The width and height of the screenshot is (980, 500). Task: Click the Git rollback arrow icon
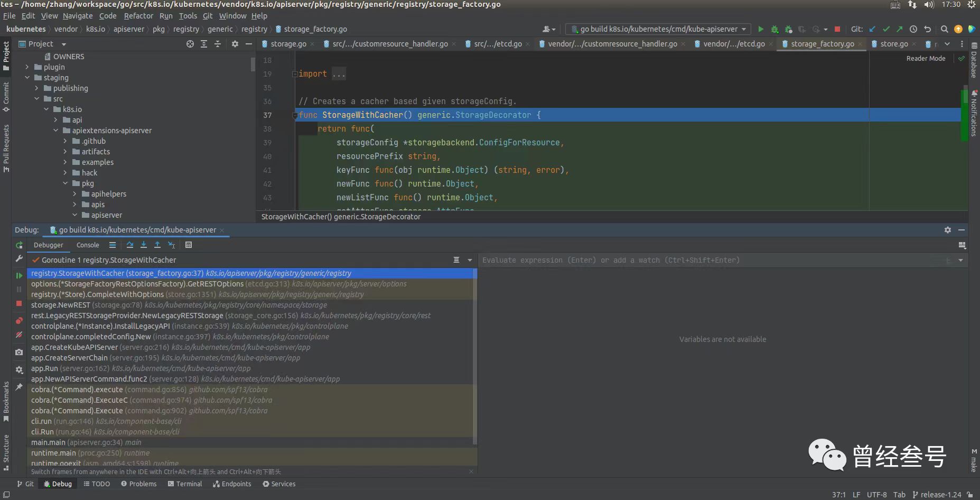(x=927, y=29)
